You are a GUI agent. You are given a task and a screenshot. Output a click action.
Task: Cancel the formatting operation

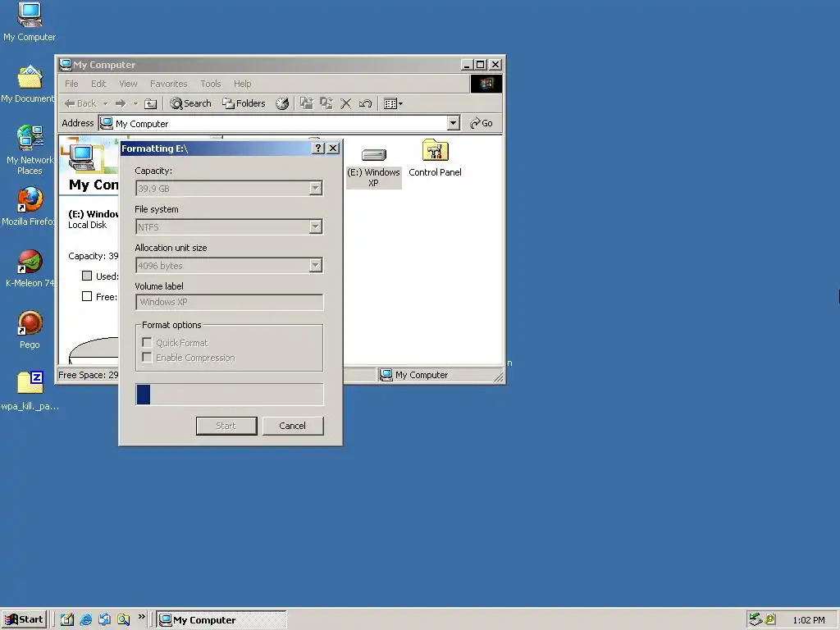[x=293, y=426]
